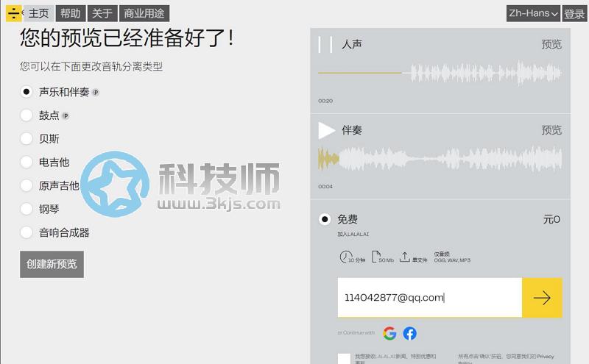
Task: Click the 加入LALALAI text
Action: [353, 234]
